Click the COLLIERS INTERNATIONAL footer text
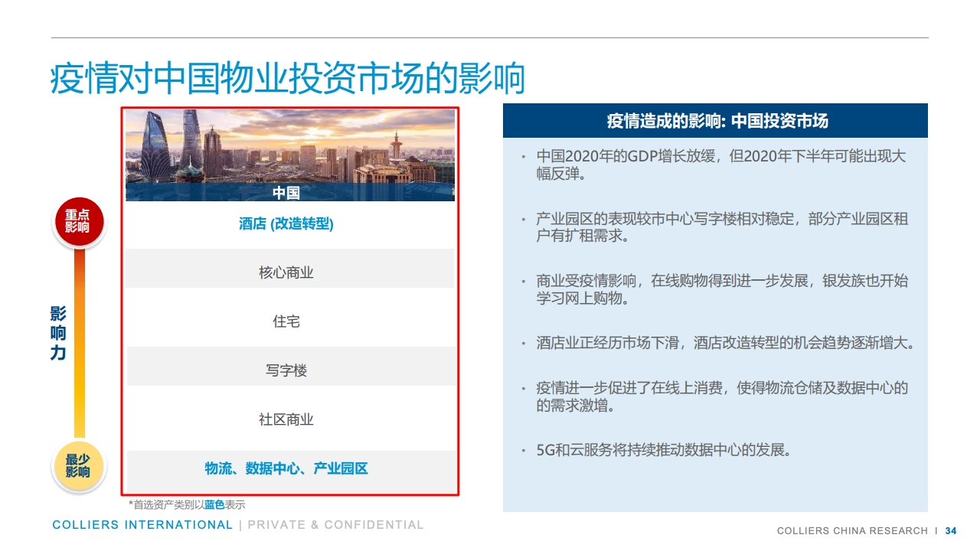The width and height of the screenshot is (980, 551). [x=142, y=525]
